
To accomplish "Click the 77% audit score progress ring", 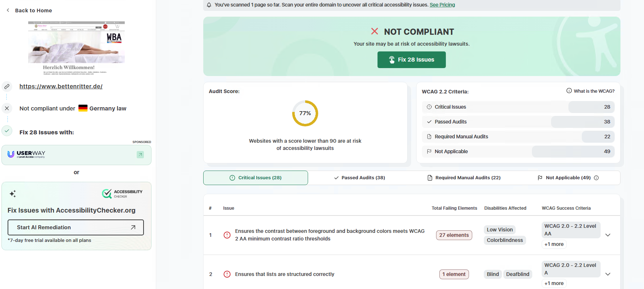I will tap(305, 113).
